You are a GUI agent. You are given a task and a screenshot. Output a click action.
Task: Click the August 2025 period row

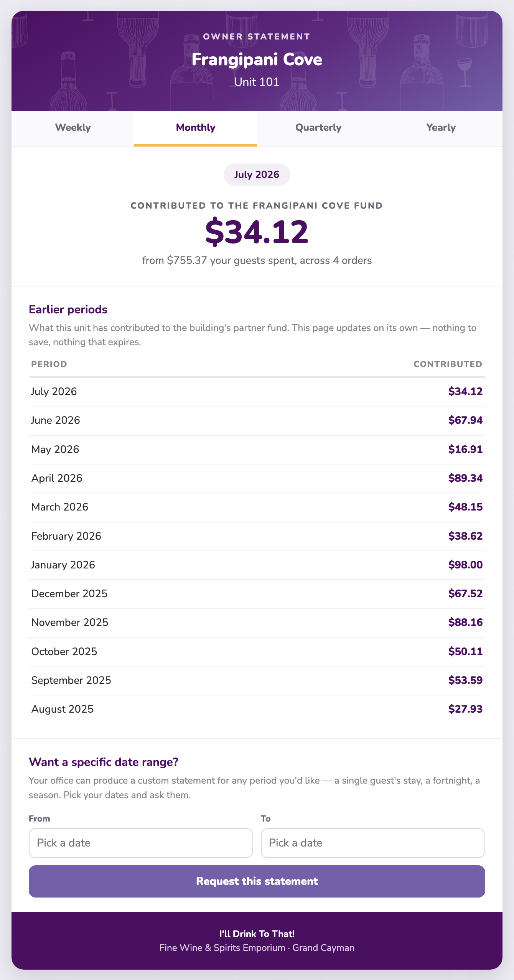257,709
